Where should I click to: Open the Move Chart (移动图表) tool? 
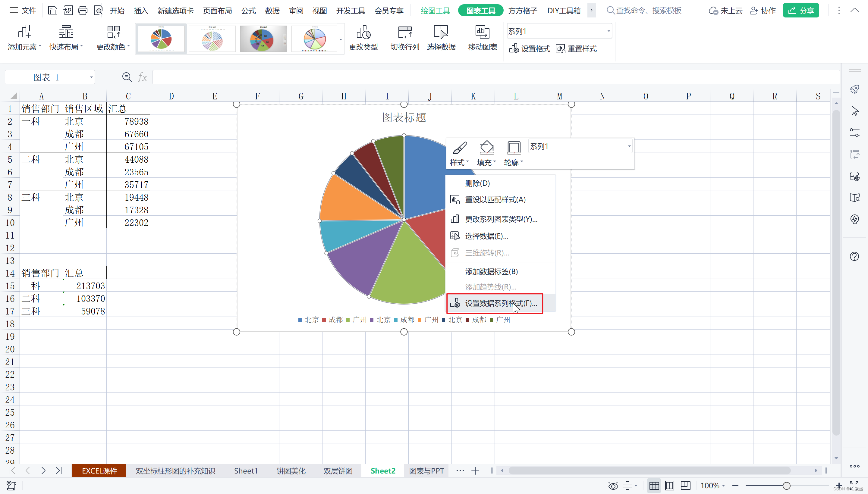pos(482,33)
